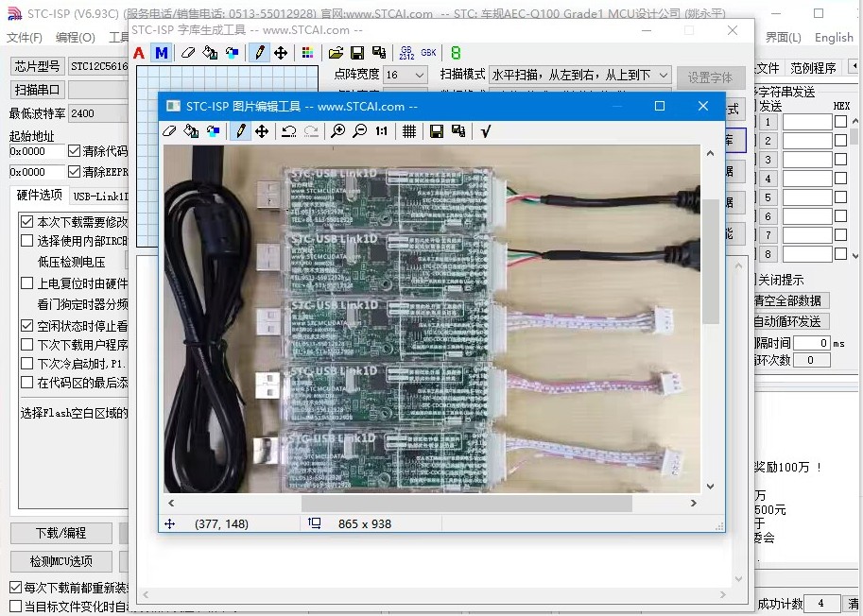Confirm edits with the checkmark icon
This screenshot has width=863, height=616.
click(486, 131)
